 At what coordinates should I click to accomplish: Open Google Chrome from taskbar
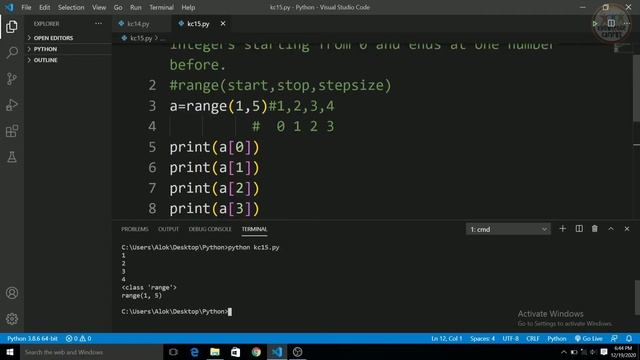tap(256, 352)
